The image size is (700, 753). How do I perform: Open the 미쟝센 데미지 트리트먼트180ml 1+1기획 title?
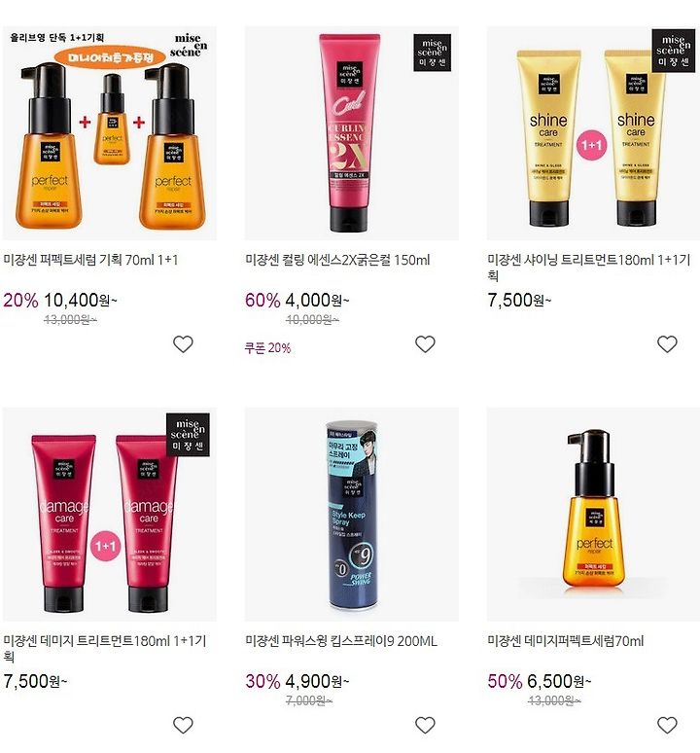(105, 648)
